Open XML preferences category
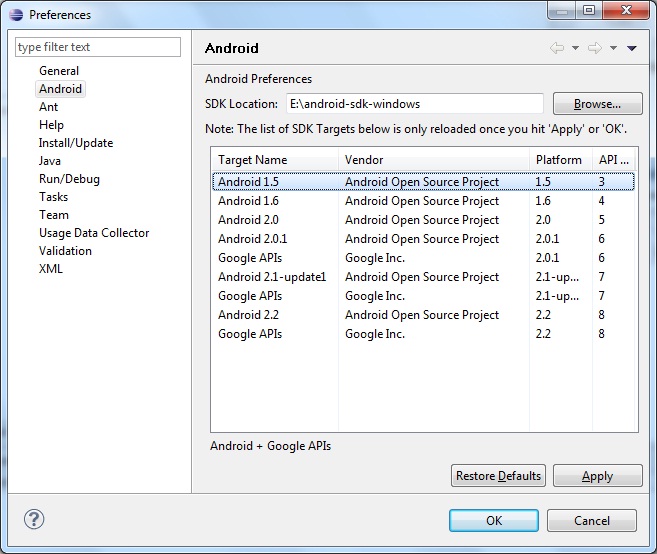This screenshot has width=657, height=554. click(x=51, y=269)
